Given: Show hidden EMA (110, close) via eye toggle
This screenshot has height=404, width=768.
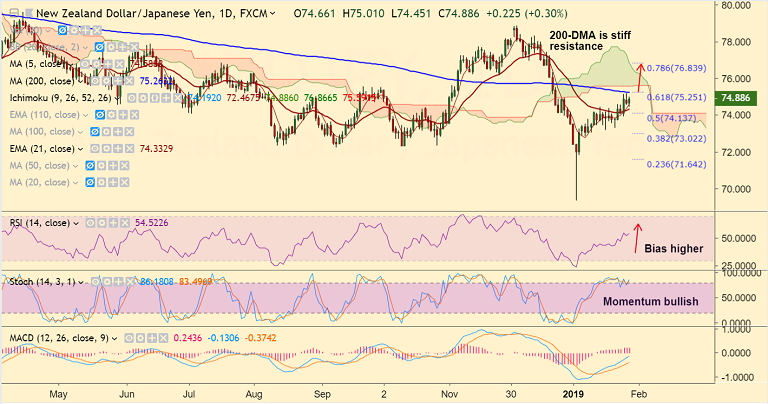Looking at the screenshot, I should (x=100, y=115).
